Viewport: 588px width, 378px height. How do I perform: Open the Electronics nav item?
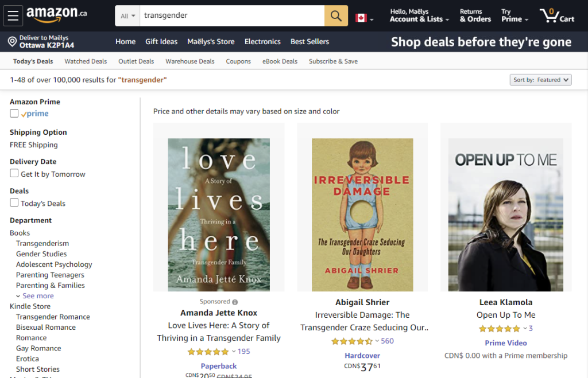tap(262, 41)
